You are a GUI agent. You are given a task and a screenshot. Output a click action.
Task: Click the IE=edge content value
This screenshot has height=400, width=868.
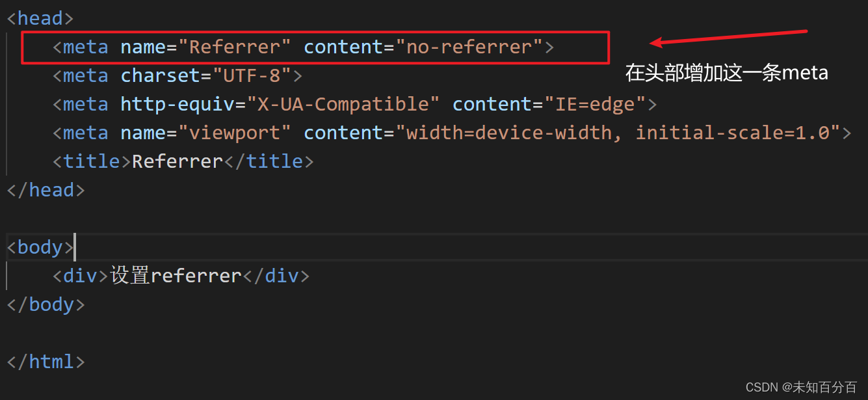[595, 104]
